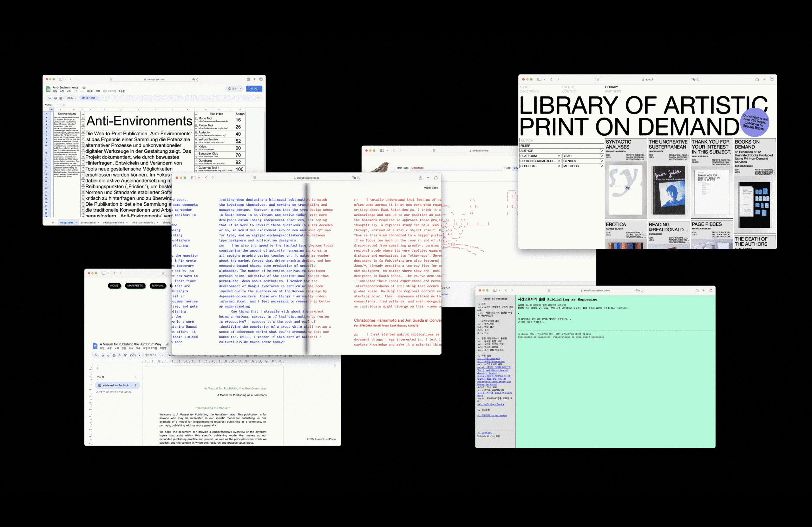Click the Docs logo in HumDrum manual
Screen dimensions: 812x527
(95, 346)
